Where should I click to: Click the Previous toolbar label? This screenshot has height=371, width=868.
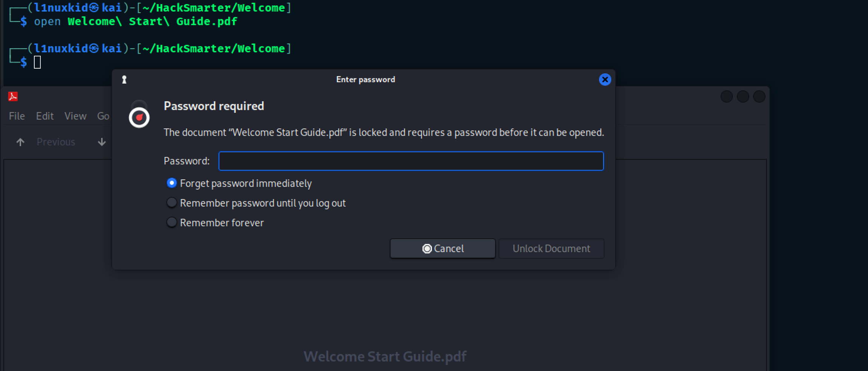pos(56,142)
